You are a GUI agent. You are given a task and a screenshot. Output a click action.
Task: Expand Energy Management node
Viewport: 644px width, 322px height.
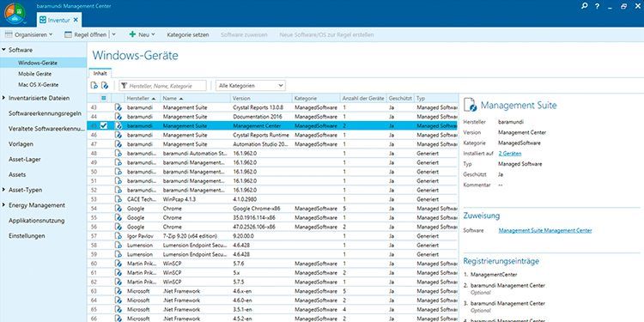tap(3, 205)
